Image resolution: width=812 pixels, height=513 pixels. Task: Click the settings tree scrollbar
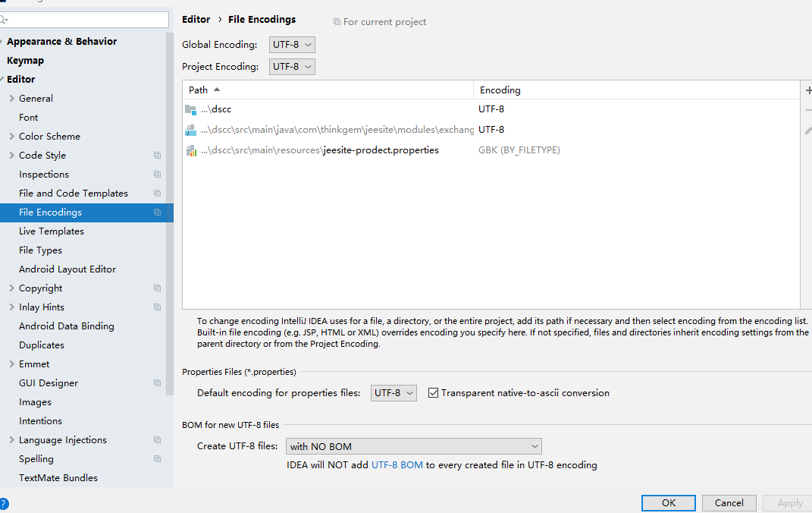tap(169, 214)
